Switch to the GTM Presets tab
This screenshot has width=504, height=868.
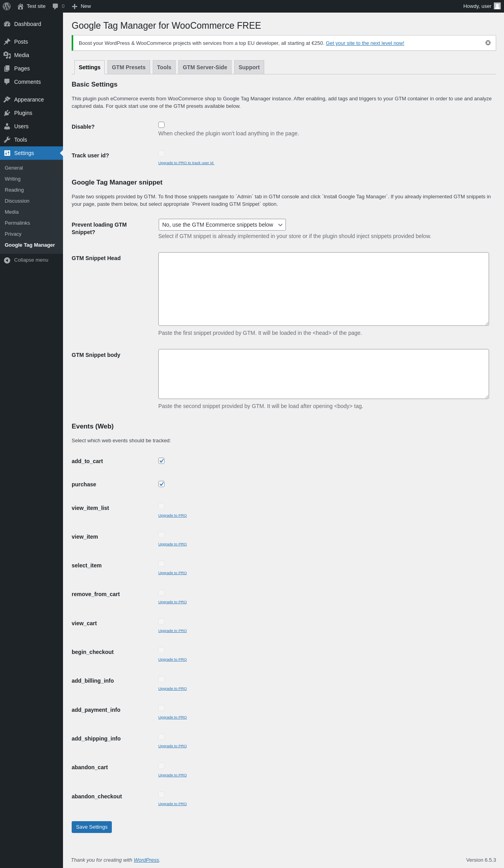129,67
